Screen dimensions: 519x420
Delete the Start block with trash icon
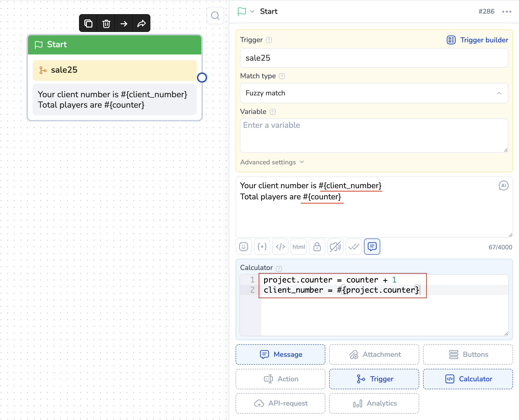[x=106, y=23]
